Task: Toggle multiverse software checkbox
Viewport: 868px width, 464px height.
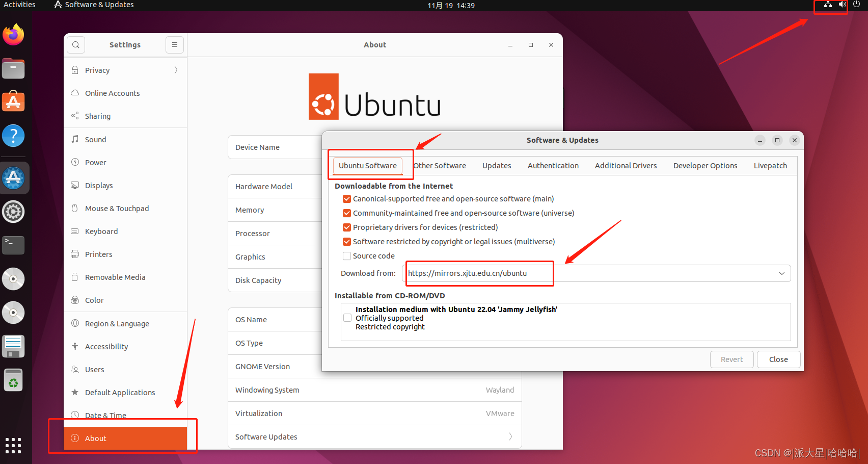Action: [x=347, y=242]
